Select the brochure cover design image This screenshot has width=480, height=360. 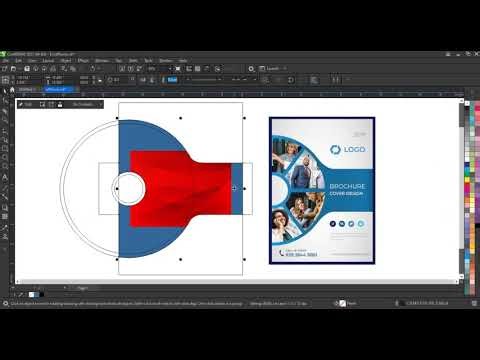(x=322, y=191)
